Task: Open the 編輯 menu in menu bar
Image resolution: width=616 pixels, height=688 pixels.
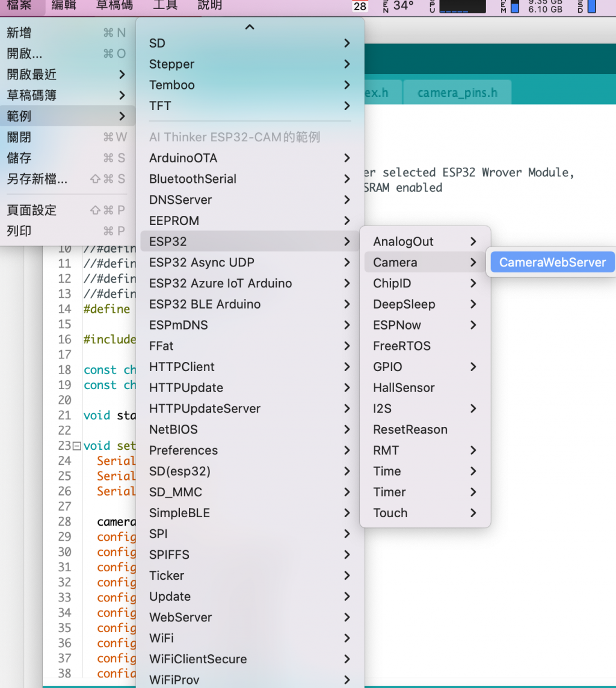Action: (x=64, y=5)
